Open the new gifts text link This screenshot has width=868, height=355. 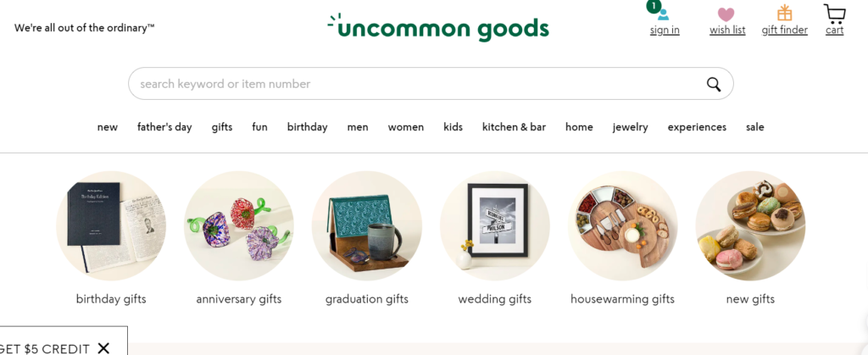click(x=750, y=299)
